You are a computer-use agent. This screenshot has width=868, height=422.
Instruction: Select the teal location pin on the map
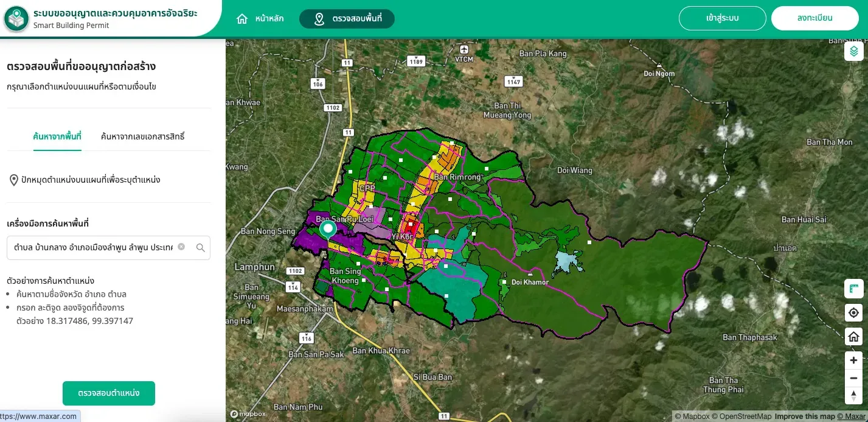328,230
